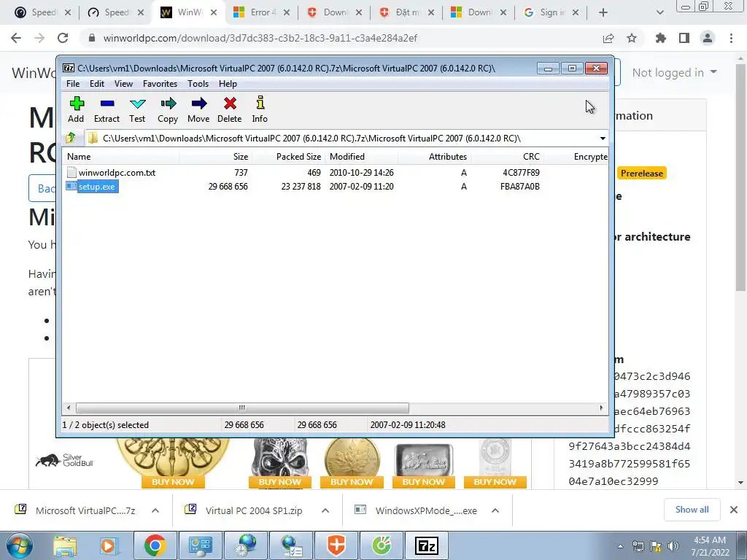The height and width of the screenshot is (560, 747).
Task: Share this page icon in address bar
Action: tap(608, 38)
